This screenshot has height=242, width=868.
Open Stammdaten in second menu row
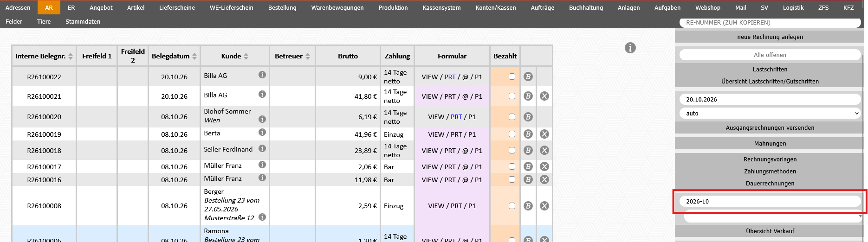[x=83, y=21]
